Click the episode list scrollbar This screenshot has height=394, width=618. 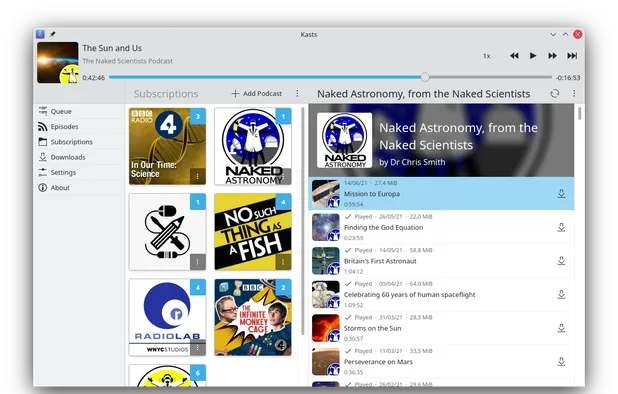click(579, 113)
